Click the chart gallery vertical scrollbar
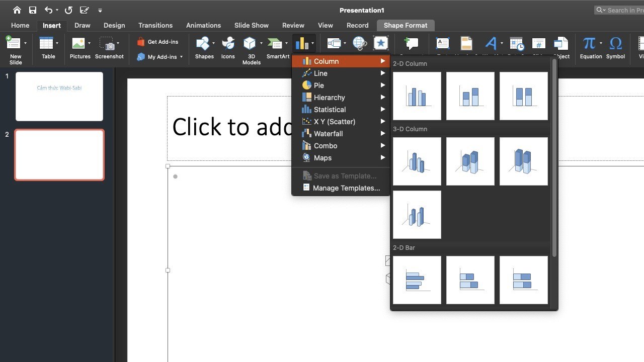The width and height of the screenshot is (644, 362). point(554,158)
